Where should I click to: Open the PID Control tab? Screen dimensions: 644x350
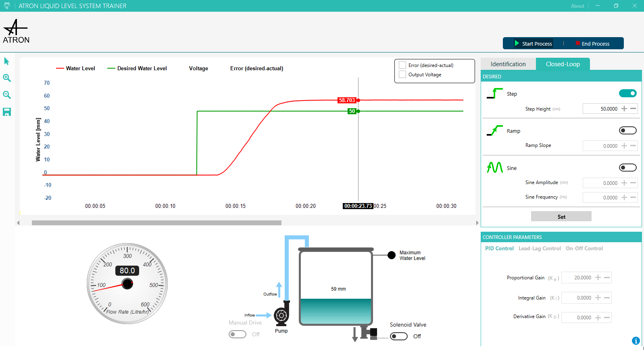click(x=499, y=248)
